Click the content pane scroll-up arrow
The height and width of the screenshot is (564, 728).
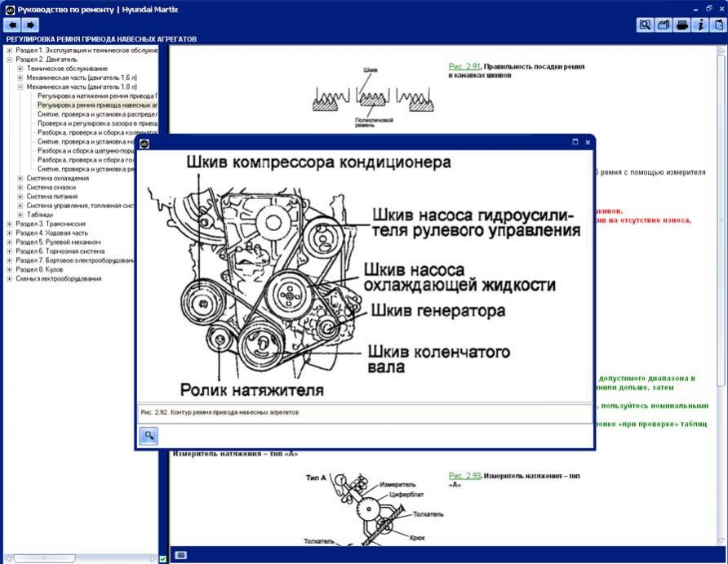[x=721, y=50]
